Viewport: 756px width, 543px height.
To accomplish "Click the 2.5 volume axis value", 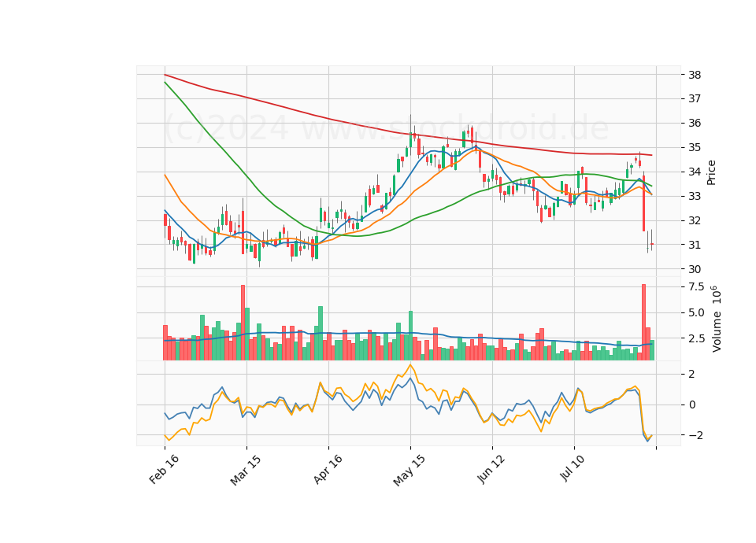I will [x=697, y=338].
